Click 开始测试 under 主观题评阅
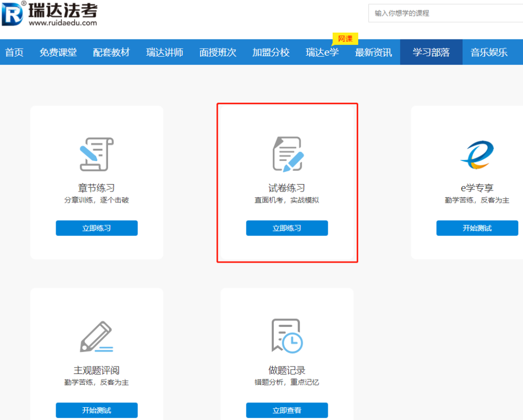The image size is (523, 420). (97, 410)
